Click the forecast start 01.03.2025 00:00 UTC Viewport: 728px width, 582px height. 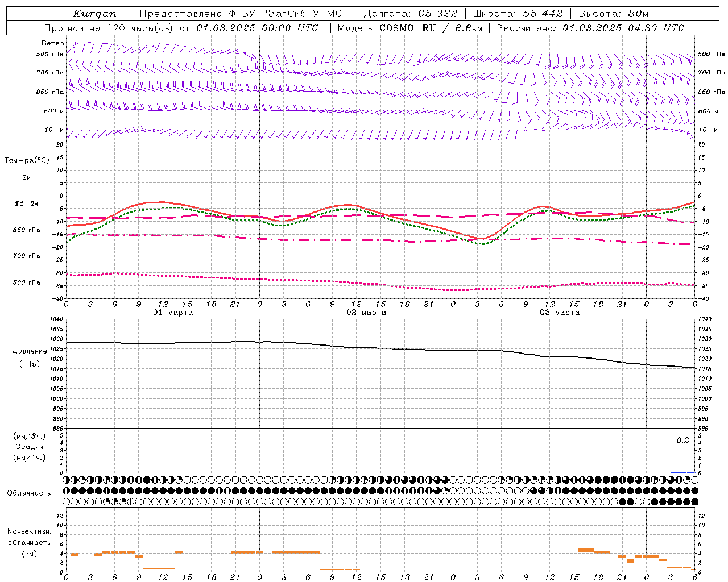257,28
